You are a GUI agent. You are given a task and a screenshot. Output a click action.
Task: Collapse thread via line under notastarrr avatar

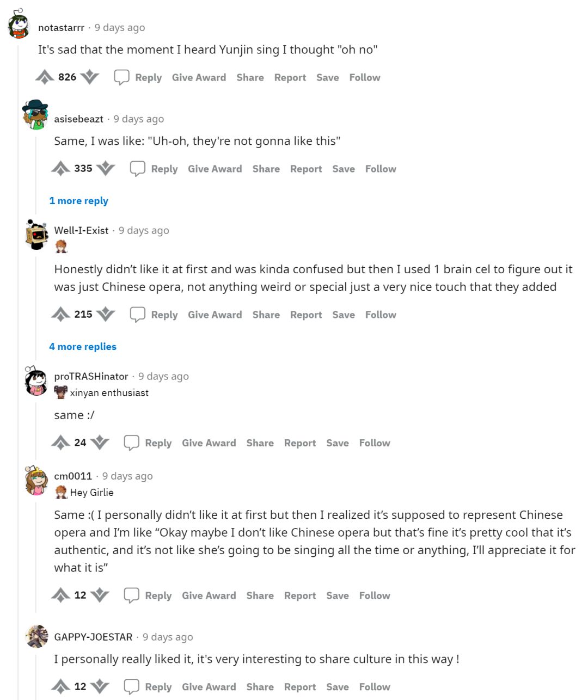click(x=19, y=327)
